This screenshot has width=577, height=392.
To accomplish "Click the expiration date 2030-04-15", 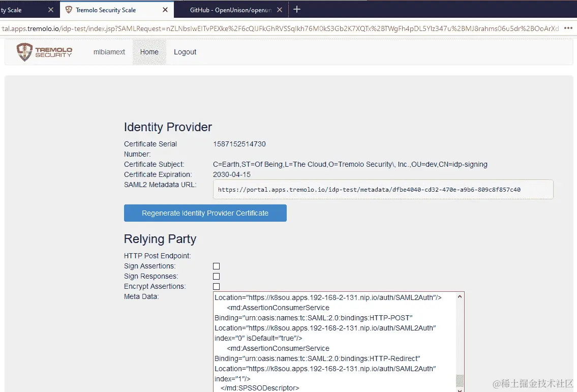I will [x=232, y=174].
